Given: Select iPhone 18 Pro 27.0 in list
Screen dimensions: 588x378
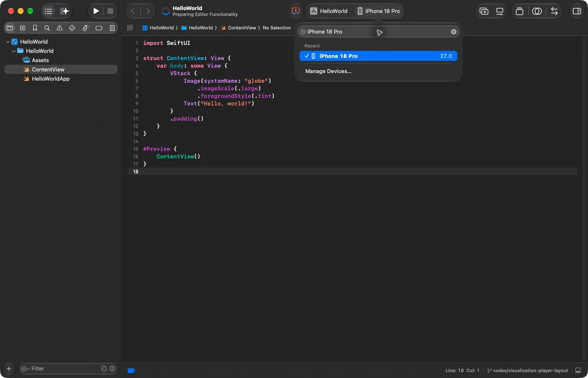Looking at the screenshot, I should coord(378,56).
